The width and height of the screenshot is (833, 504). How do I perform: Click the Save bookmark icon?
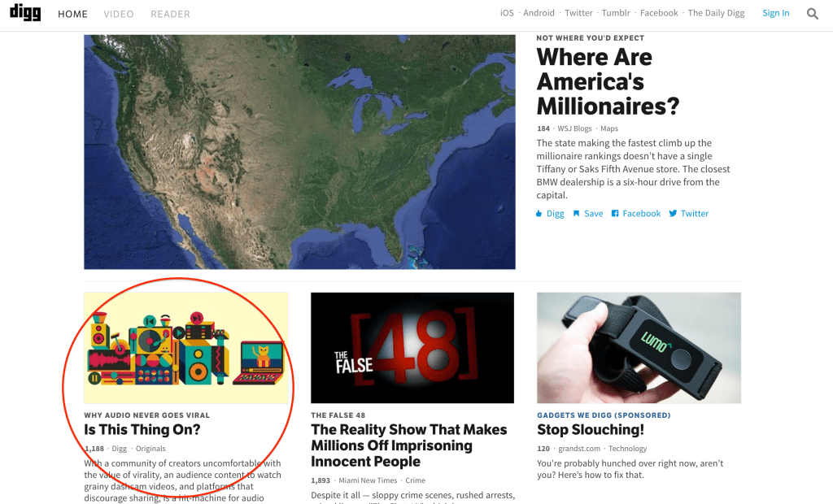pos(576,214)
